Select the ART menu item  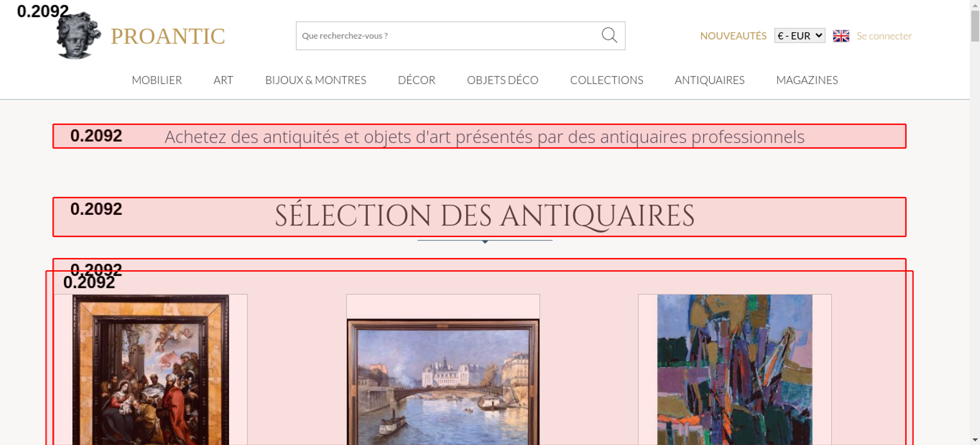coord(223,80)
